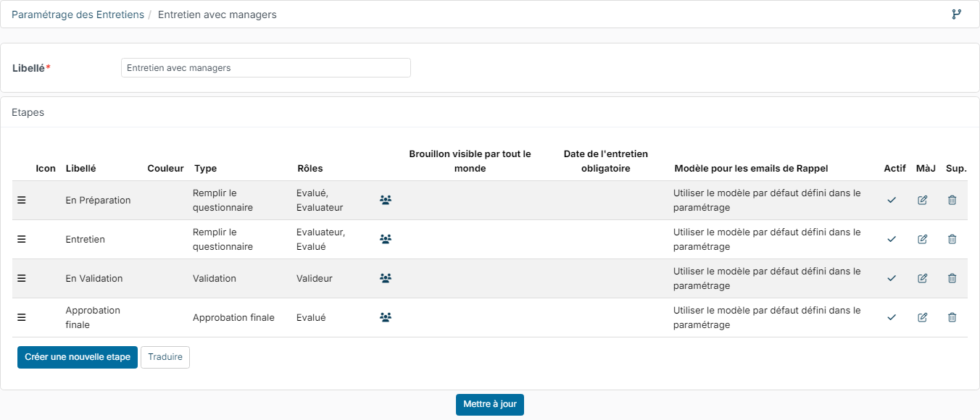Click the MàJ column header
Image resolution: width=980 pixels, height=420 pixels.
(x=926, y=168)
